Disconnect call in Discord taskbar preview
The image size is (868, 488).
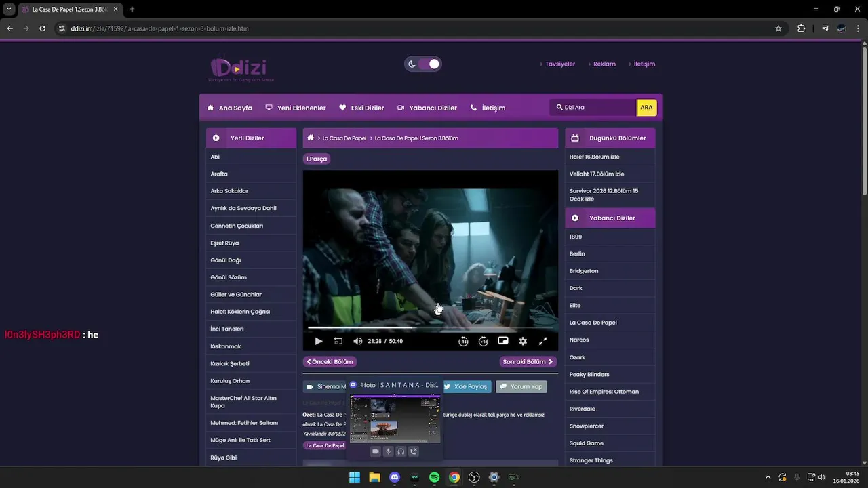pos(414,451)
